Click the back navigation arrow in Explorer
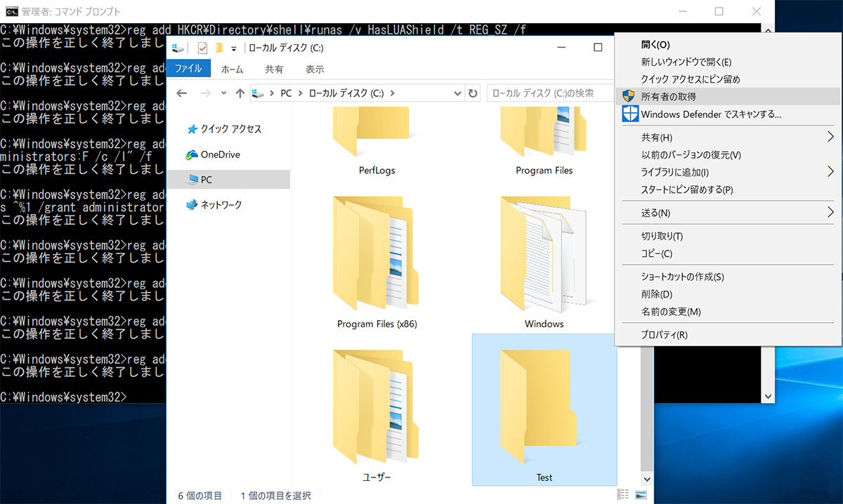Image resolution: width=843 pixels, height=504 pixels. [x=181, y=92]
